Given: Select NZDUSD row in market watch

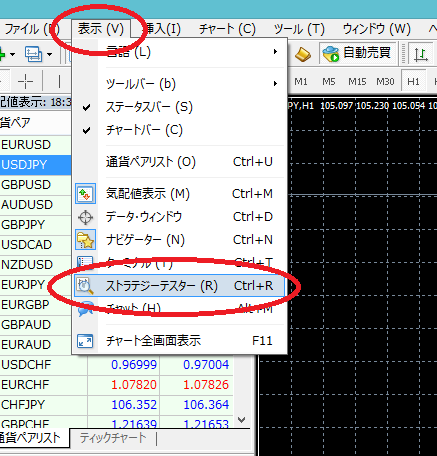Looking at the screenshot, I should coord(35,265).
